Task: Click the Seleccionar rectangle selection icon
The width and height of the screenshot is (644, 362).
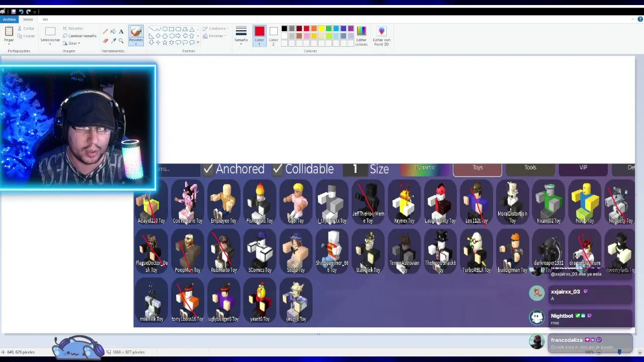Action: tap(50, 32)
